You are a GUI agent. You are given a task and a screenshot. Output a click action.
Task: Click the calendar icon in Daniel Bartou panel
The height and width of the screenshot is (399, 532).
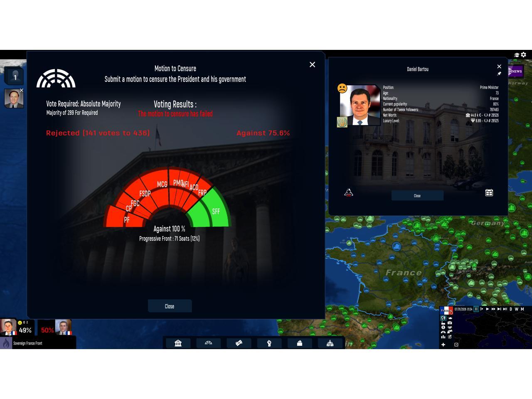[489, 192]
